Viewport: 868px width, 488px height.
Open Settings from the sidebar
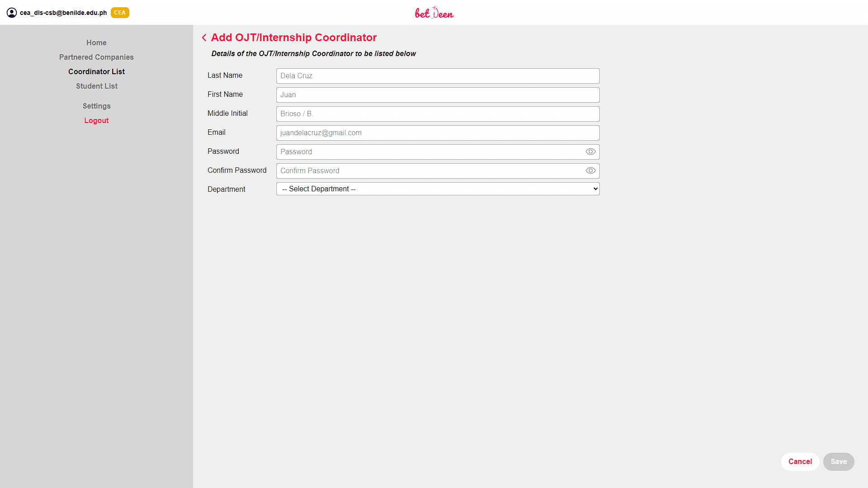pyautogui.click(x=96, y=106)
